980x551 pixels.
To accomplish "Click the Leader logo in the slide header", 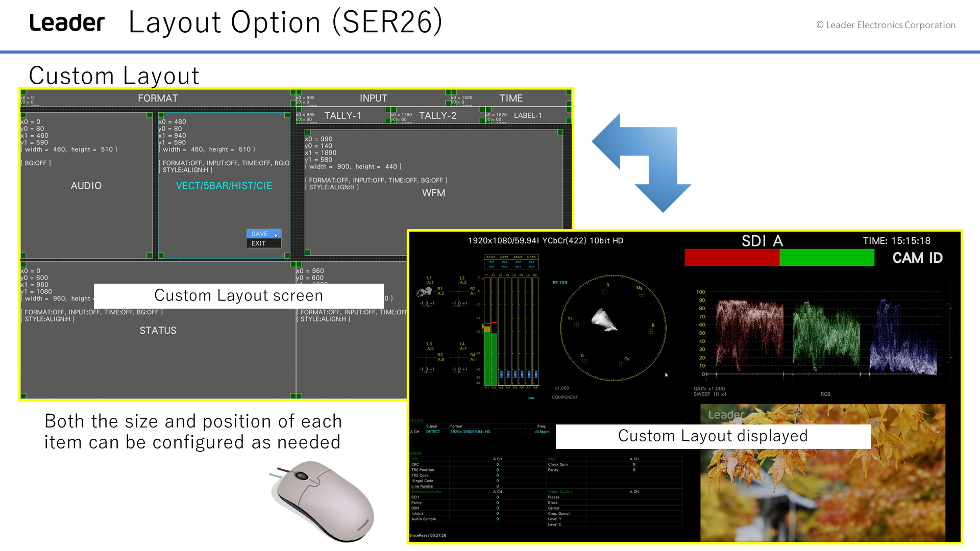I will 67,22.
